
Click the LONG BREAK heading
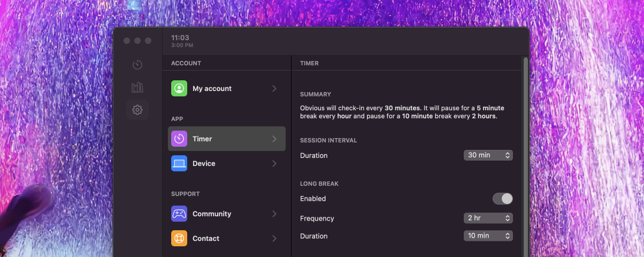click(x=319, y=184)
